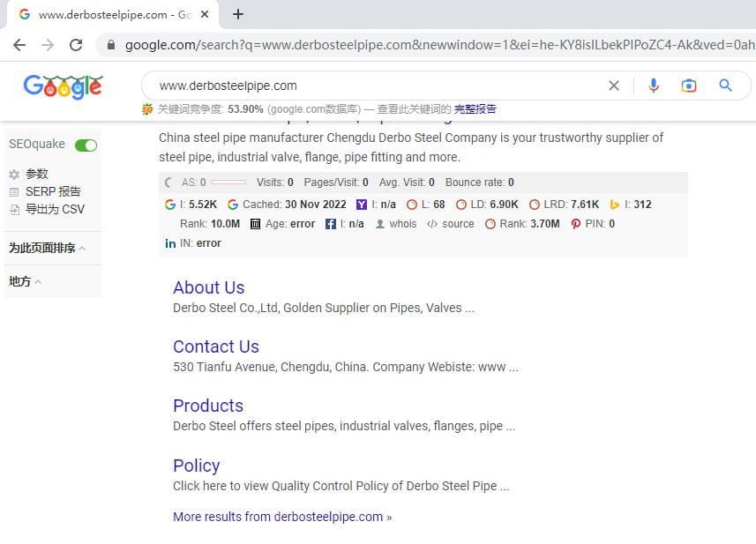Click the LinkedIn IN icon
756x544 pixels.
pyautogui.click(x=170, y=243)
